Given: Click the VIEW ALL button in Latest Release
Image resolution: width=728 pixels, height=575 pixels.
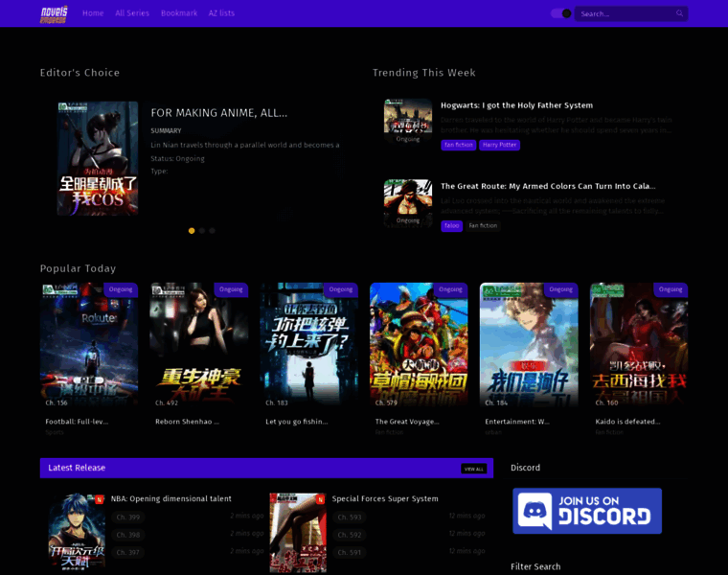Looking at the screenshot, I should coord(473,469).
